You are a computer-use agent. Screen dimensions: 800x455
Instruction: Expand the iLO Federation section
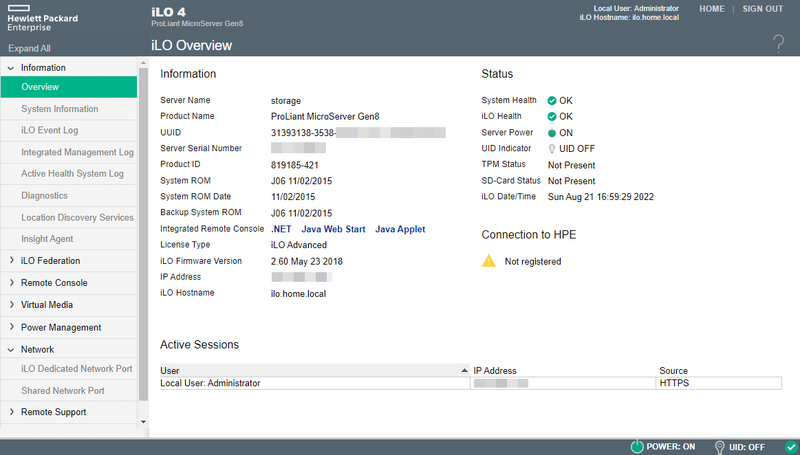coord(11,260)
